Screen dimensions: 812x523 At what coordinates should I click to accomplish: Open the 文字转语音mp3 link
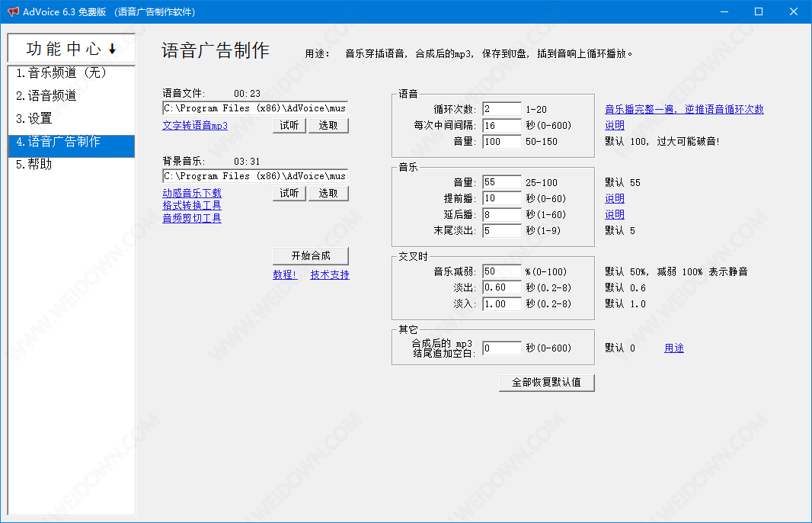tap(195, 126)
